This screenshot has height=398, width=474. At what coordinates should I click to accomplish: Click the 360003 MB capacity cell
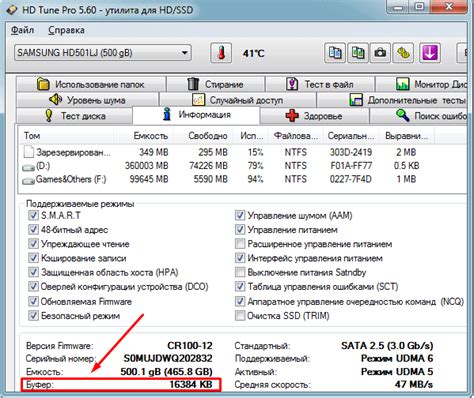pos(146,166)
